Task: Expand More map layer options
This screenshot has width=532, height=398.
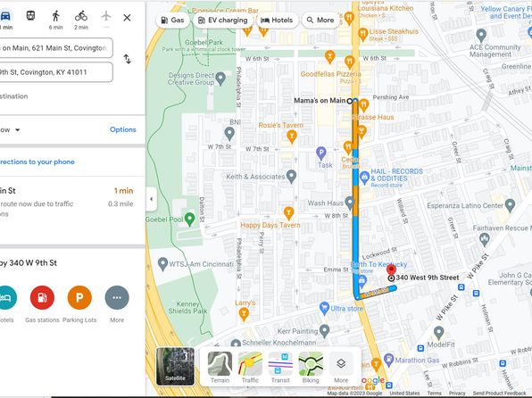Action: (x=341, y=368)
